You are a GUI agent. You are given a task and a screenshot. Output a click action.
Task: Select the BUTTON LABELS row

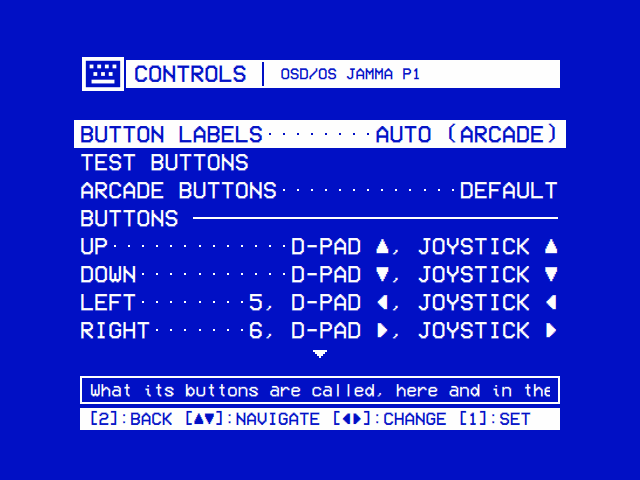[x=320, y=134]
